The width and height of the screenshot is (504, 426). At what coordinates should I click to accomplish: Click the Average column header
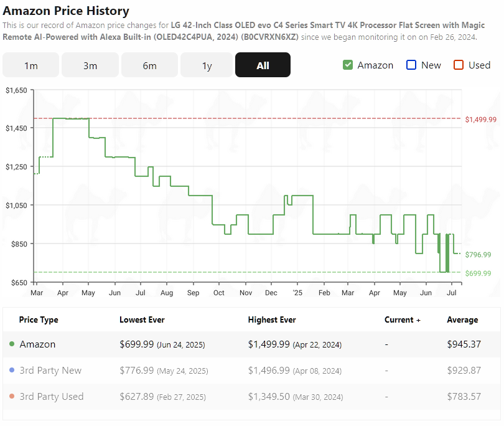[462, 320]
